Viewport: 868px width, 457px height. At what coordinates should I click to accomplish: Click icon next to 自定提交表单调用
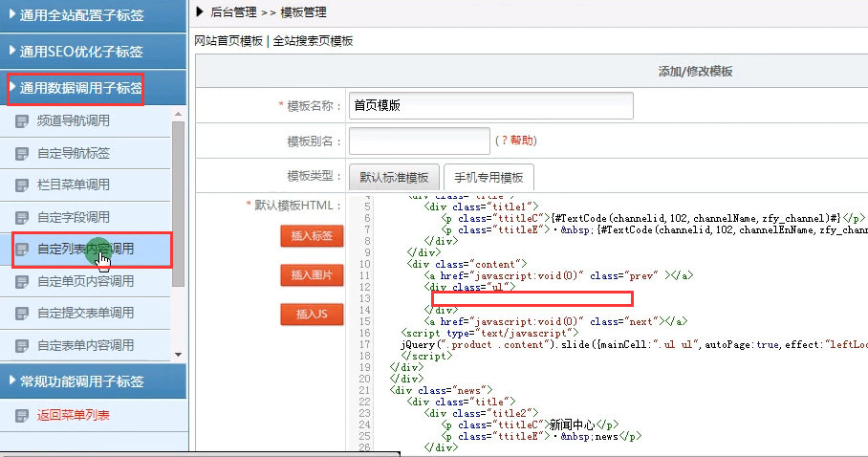coord(22,314)
